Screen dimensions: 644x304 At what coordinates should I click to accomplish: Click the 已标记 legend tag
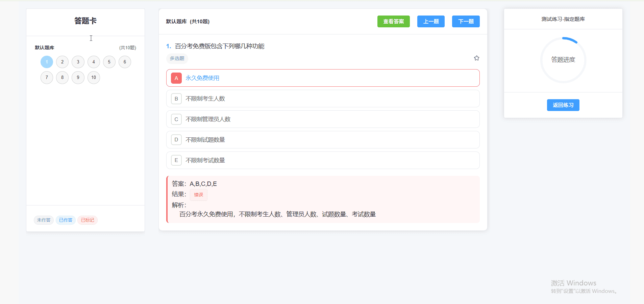tap(88, 220)
